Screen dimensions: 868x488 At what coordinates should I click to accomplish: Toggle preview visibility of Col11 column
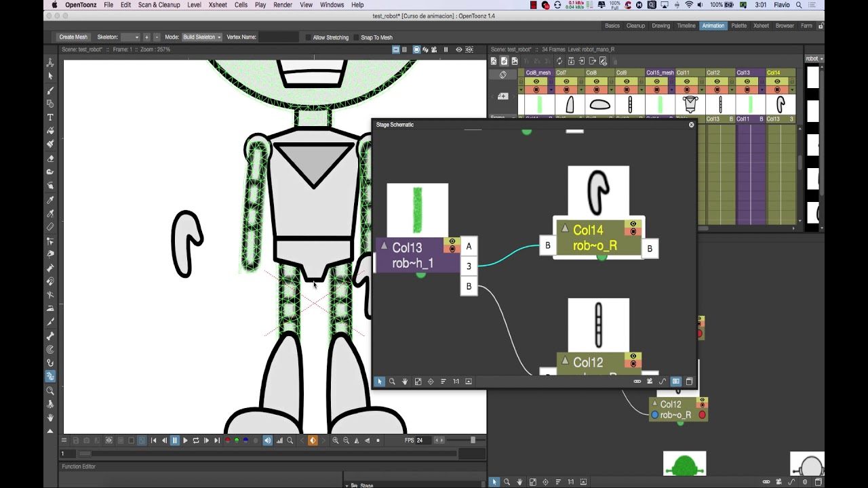click(x=687, y=81)
